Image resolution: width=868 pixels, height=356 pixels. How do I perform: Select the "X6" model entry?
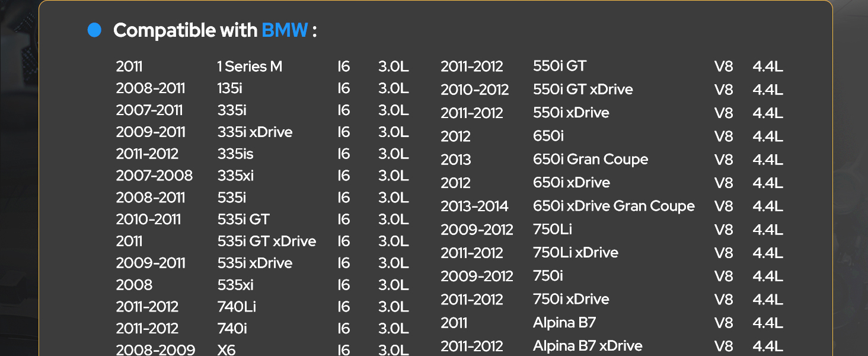[x=226, y=349]
